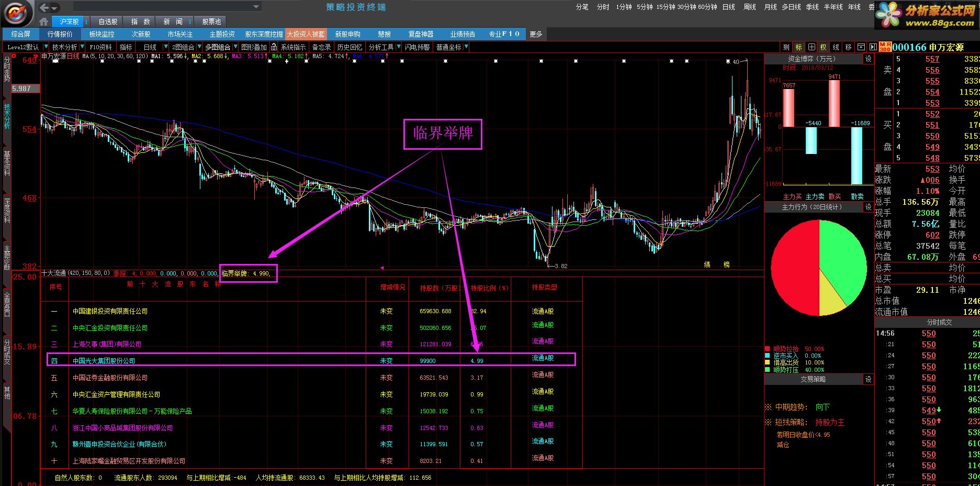Expand the 普通坐标 dropdown
980x486 pixels.
point(466,47)
